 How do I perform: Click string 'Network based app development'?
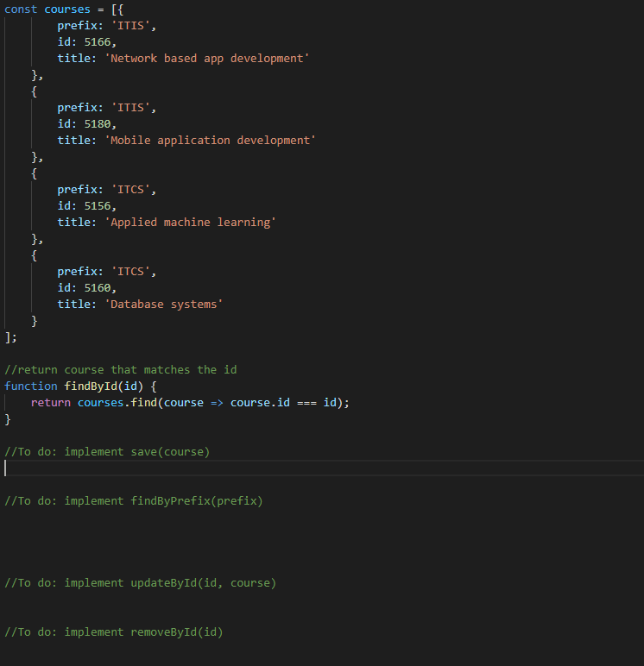click(207, 59)
